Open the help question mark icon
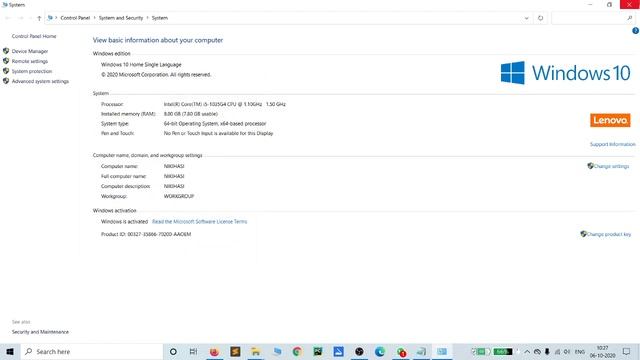The width and height of the screenshot is (640, 360). coord(636,31)
